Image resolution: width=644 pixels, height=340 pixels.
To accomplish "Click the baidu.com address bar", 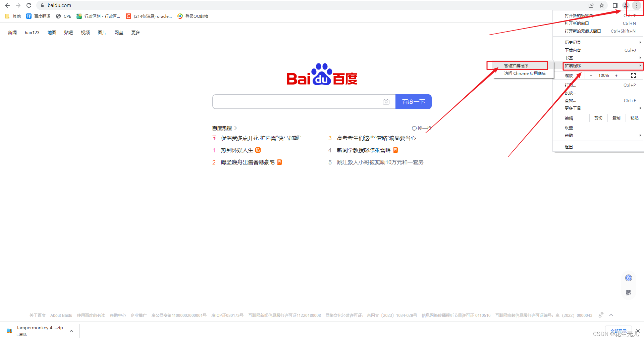I will pyautogui.click(x=312, y=5).
